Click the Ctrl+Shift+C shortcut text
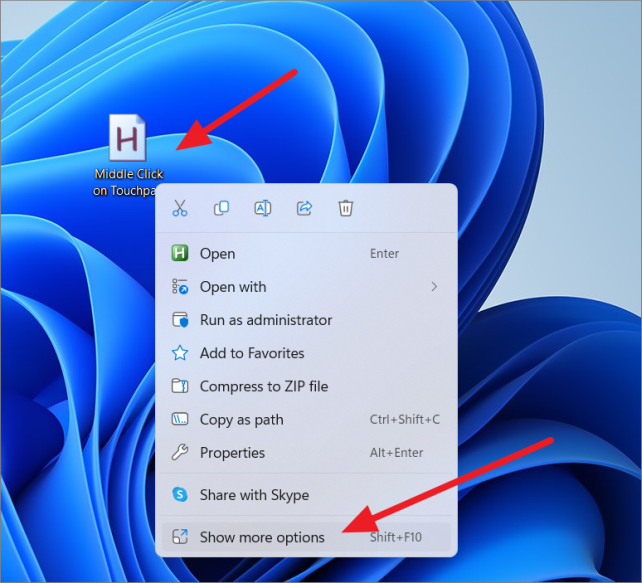 pyautogui.click(x=405, y=419)
